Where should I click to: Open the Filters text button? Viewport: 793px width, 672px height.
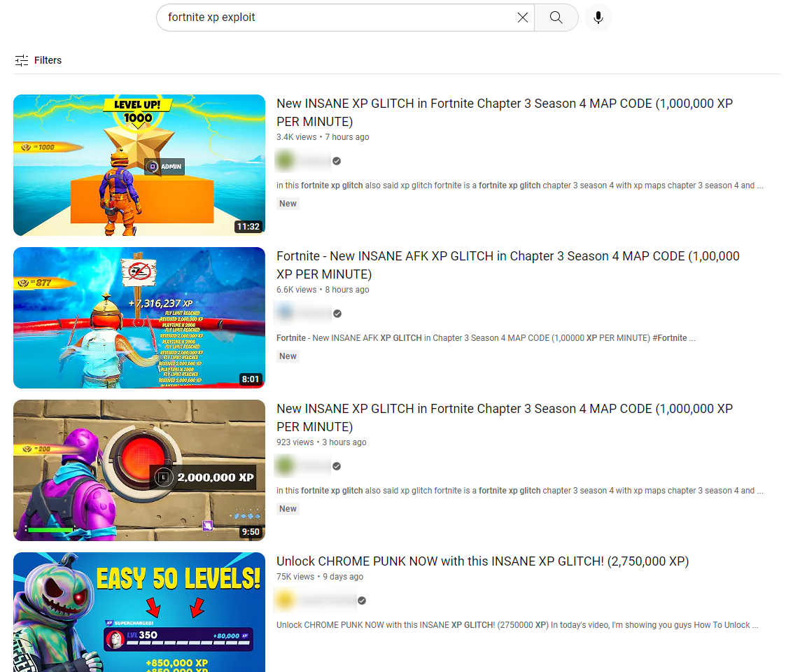tap(48, 60)
